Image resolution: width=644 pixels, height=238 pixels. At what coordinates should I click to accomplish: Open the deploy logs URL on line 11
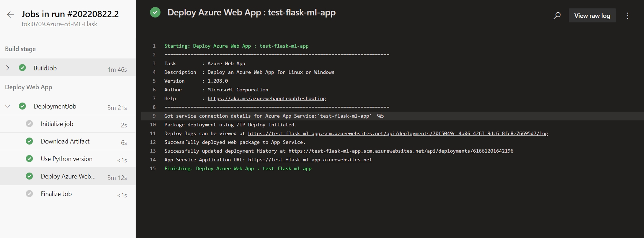[x=398, y=133]
